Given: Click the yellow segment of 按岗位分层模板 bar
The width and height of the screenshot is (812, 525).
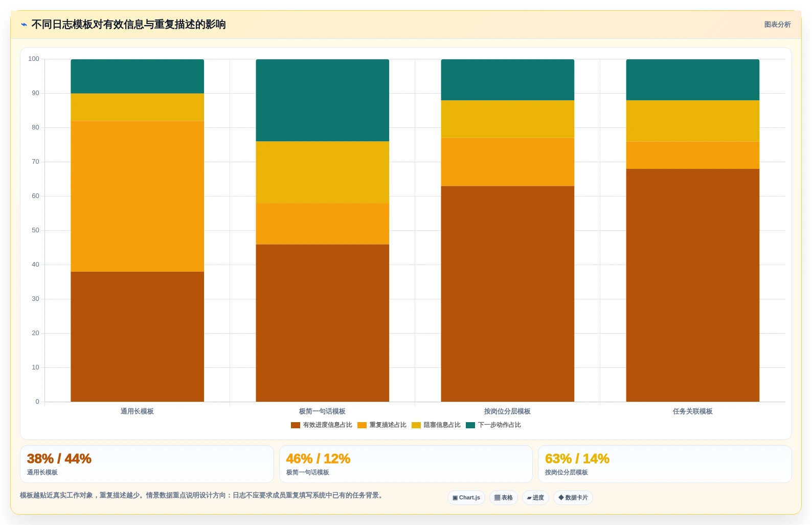Looking at the screenshot, I should (507, 119).
